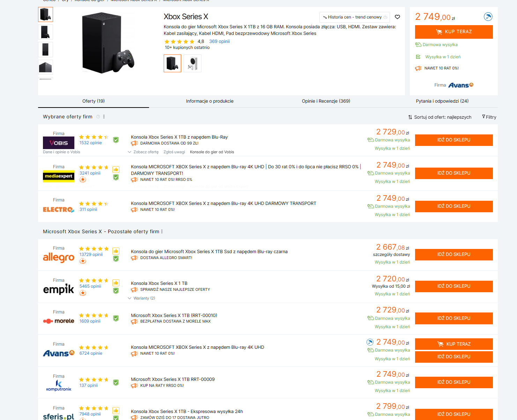
Task: Open Filtry filter options
Action: pyautogui.click(x=489, y=117)
